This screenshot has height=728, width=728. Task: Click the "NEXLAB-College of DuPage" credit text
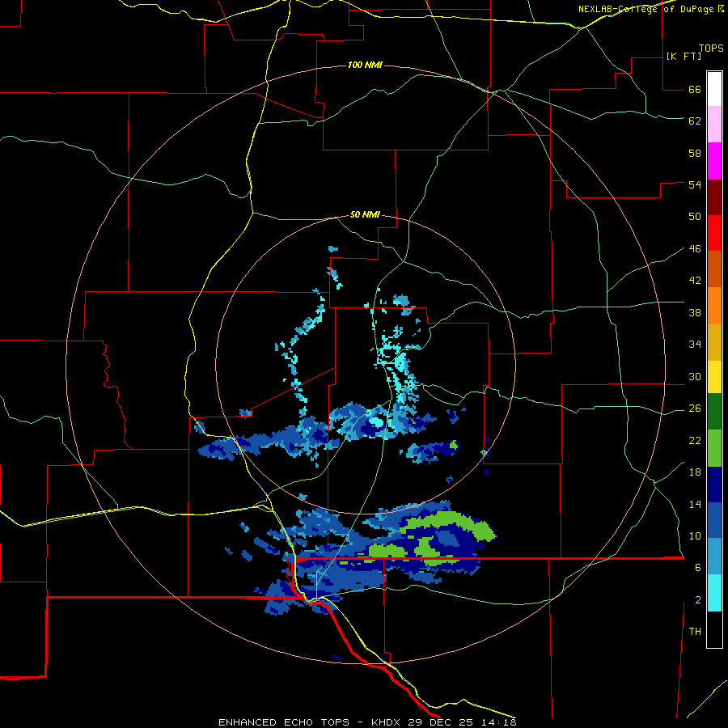tap(647, 9)
